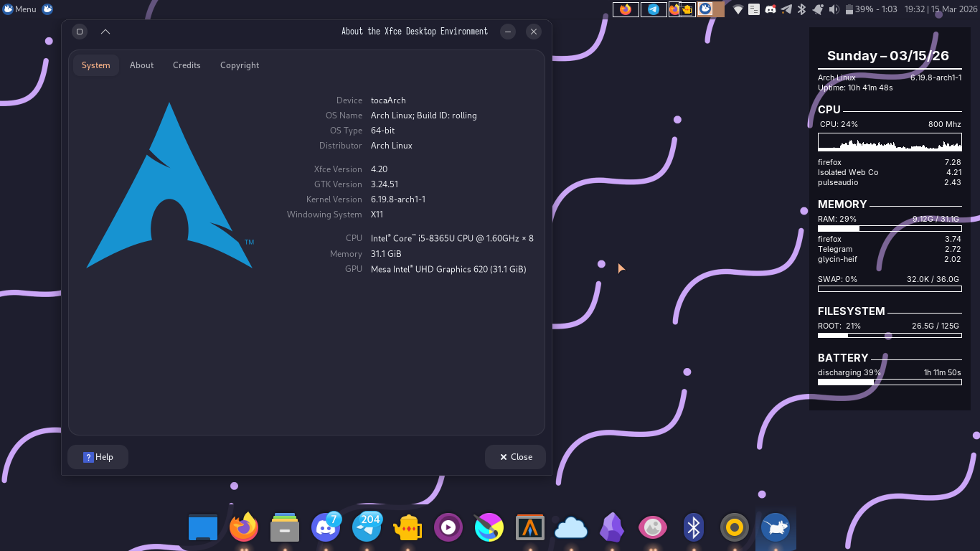This screenshot has height=551, width=980.
Task: Click the yellow ring dock icon
Action: [x=735, y=528]
